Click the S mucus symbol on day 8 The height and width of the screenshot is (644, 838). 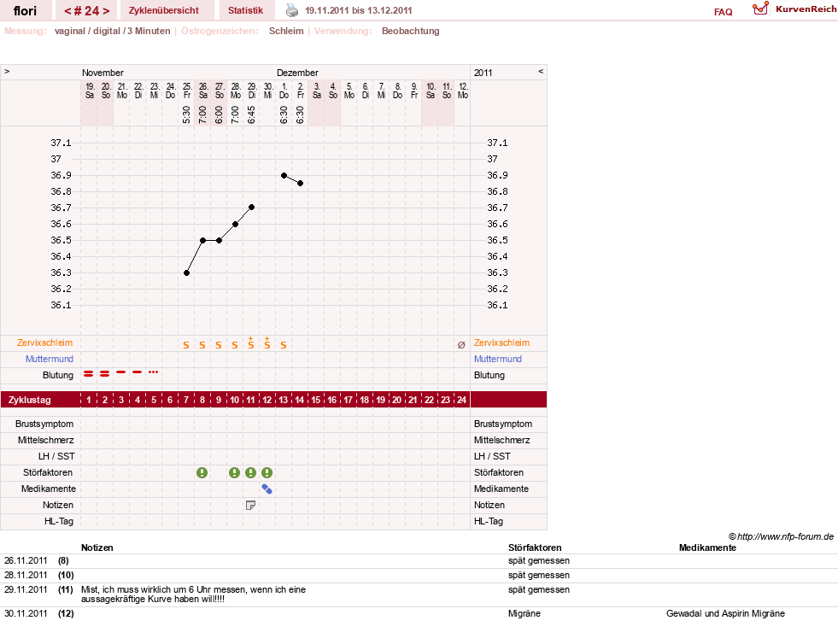(x=202, y=345)
